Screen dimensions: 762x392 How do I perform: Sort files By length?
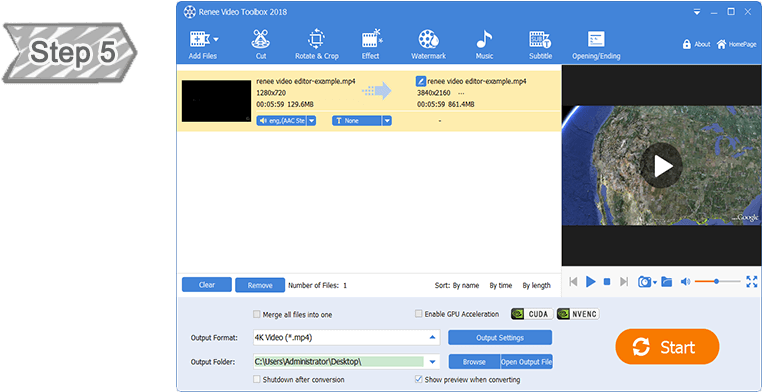coord(537,286)
